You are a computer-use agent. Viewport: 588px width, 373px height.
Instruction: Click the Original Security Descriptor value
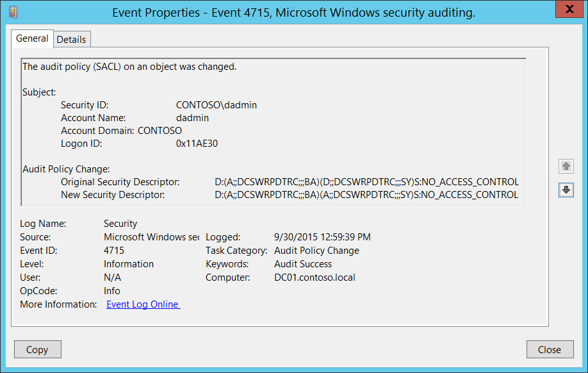366,182
